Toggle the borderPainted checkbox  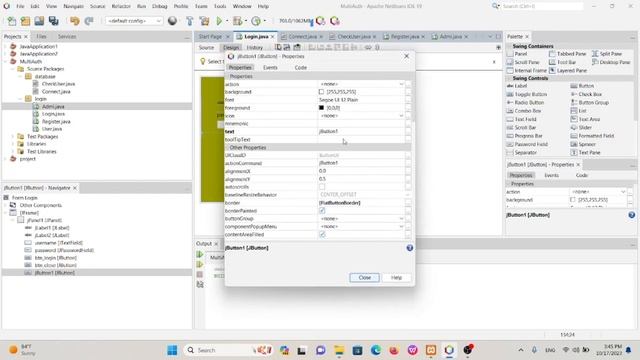click(x=322, y=211)
